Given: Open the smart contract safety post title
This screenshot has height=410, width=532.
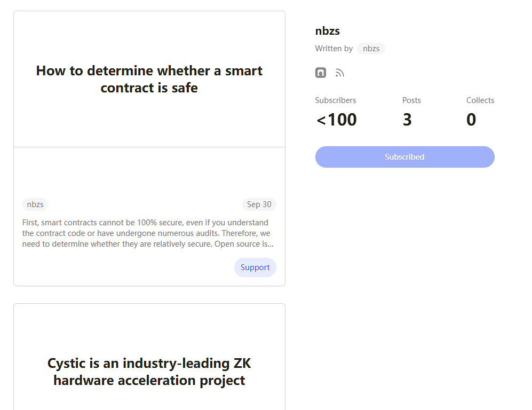Looking at the screenshot, I should coord(149,79).
